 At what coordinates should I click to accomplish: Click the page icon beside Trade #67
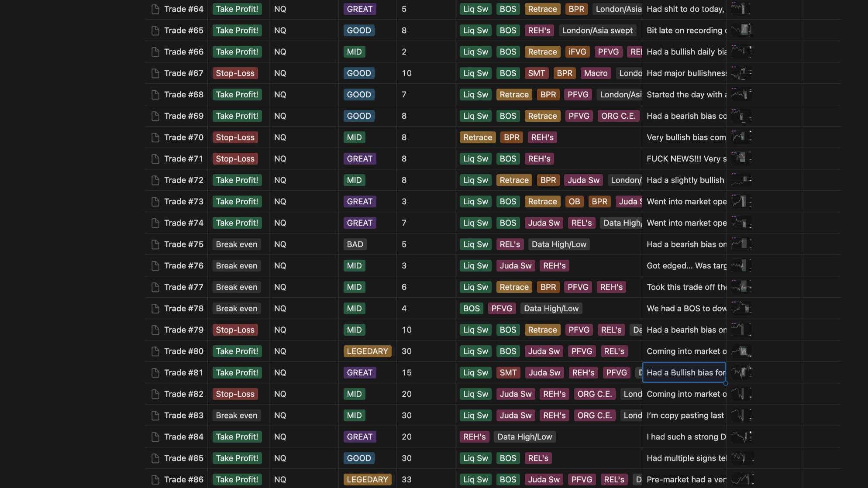(155, 73)
